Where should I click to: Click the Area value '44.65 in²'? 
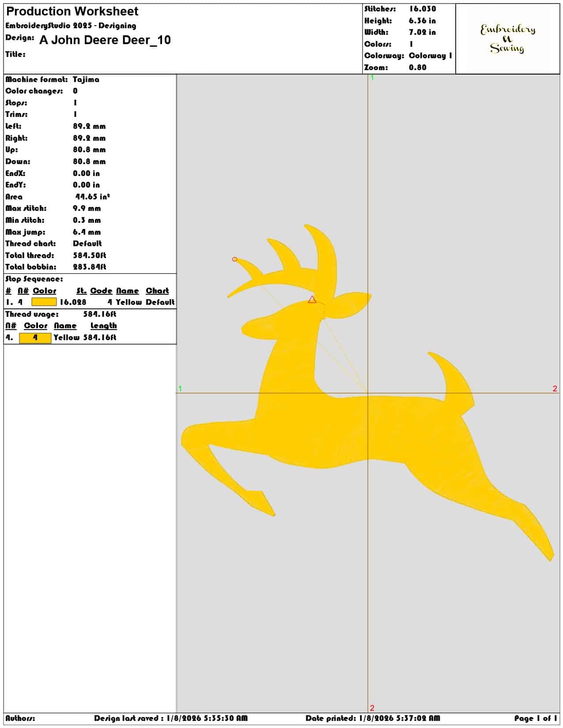tap(92, 197)
